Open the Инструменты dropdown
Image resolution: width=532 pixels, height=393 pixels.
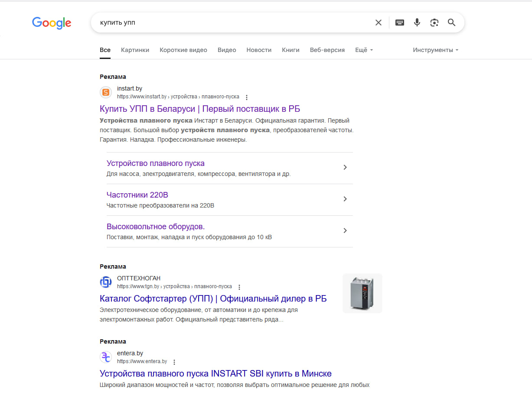coord(436,50)
